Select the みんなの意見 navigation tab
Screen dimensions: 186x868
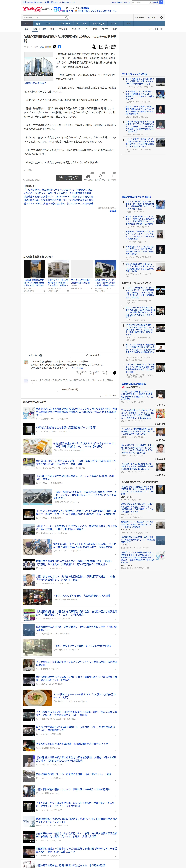click(x=99, y=24)
